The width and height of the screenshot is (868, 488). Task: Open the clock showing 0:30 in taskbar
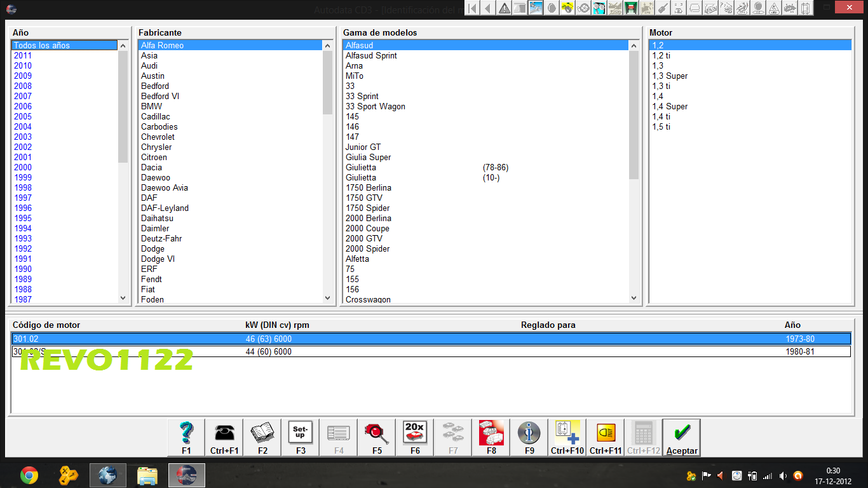click(832, 475)
